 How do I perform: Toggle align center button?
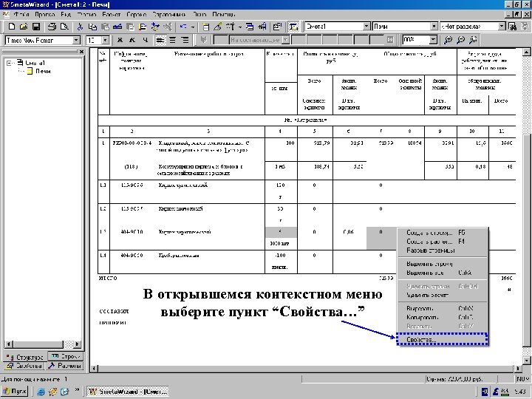[173, 40]
